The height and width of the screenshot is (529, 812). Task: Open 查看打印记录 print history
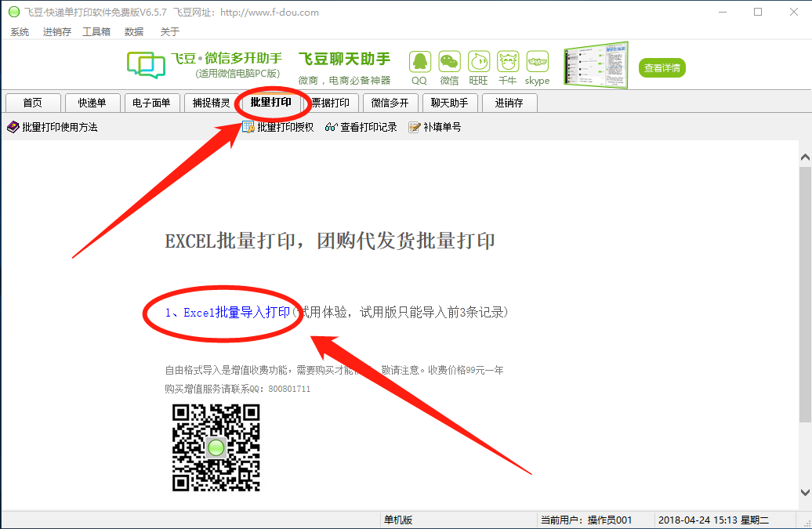368,127
